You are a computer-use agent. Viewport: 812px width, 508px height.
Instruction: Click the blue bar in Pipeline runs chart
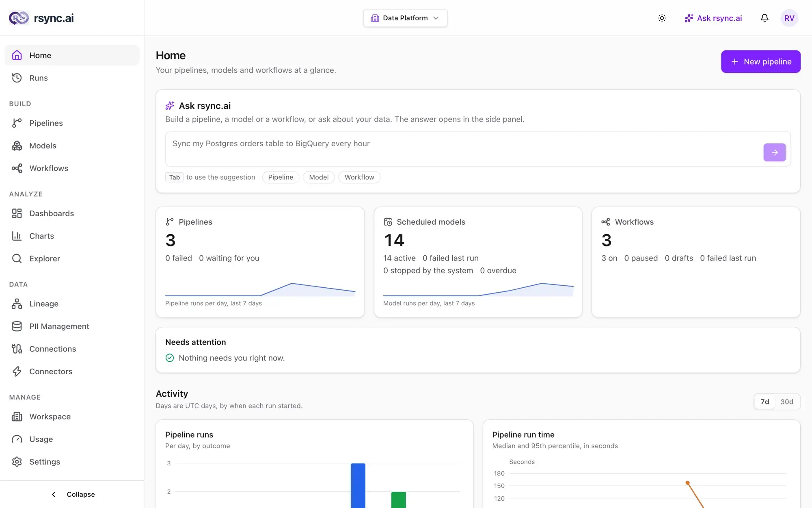click(358, 486)
